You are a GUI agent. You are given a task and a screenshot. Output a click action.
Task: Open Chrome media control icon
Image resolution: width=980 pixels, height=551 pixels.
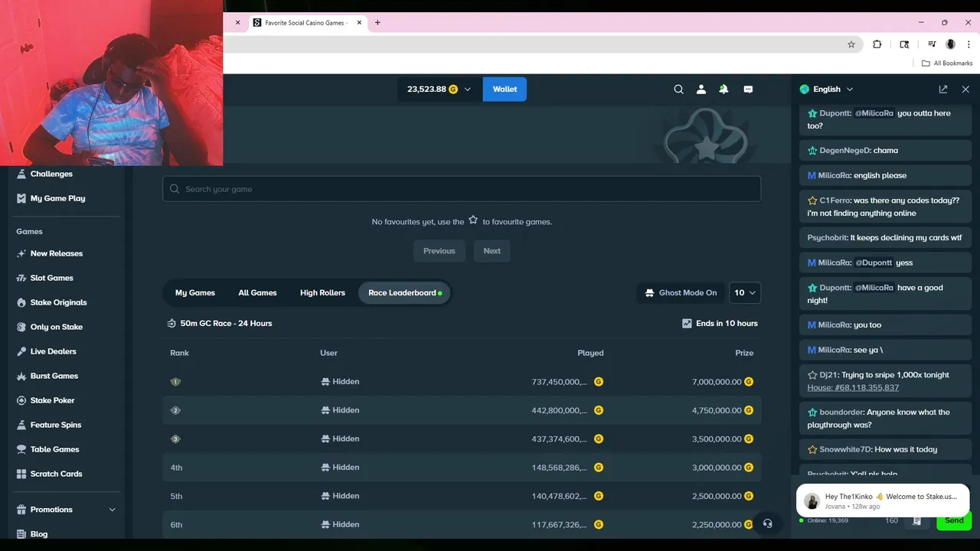pyautogui.click(x=932, y=44)
